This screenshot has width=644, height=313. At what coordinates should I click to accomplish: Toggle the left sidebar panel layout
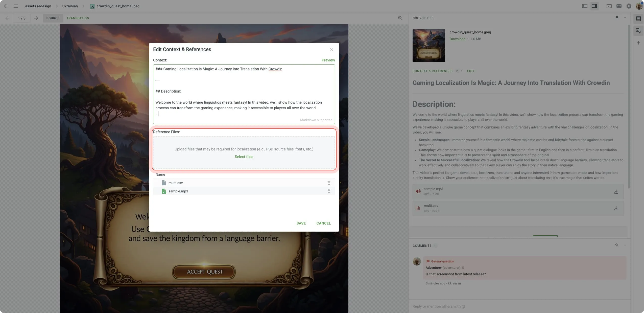click(584, 6)
